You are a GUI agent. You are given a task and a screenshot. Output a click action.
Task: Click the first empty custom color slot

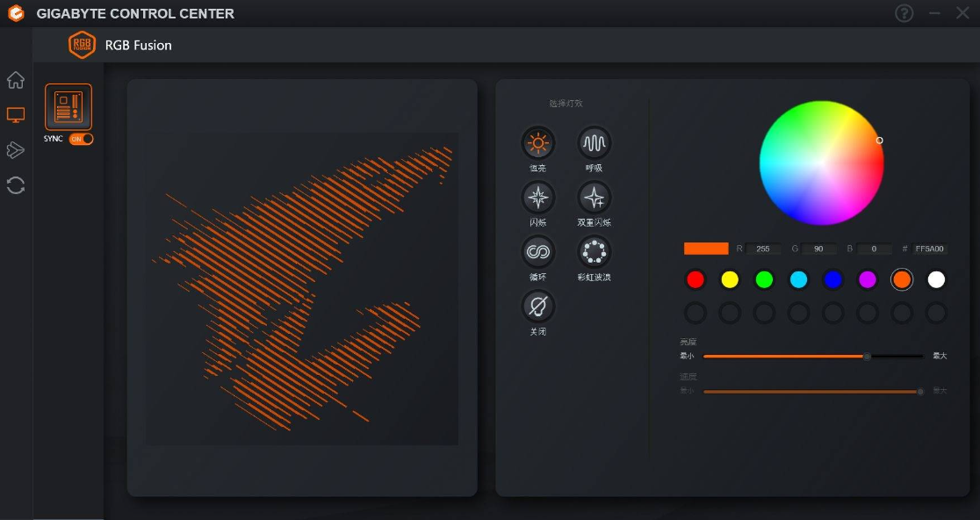[x=695, y=313]
